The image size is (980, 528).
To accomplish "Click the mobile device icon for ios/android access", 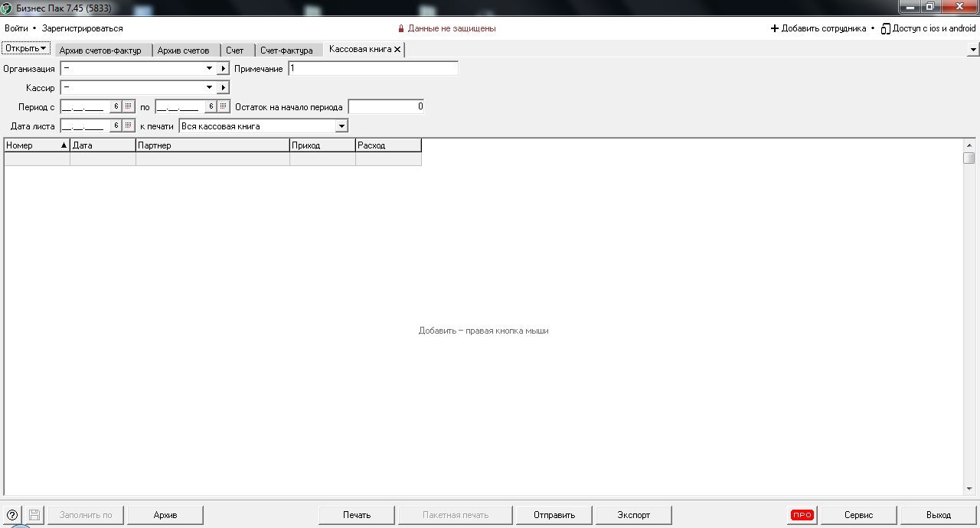I will click(x=886, y=28).
